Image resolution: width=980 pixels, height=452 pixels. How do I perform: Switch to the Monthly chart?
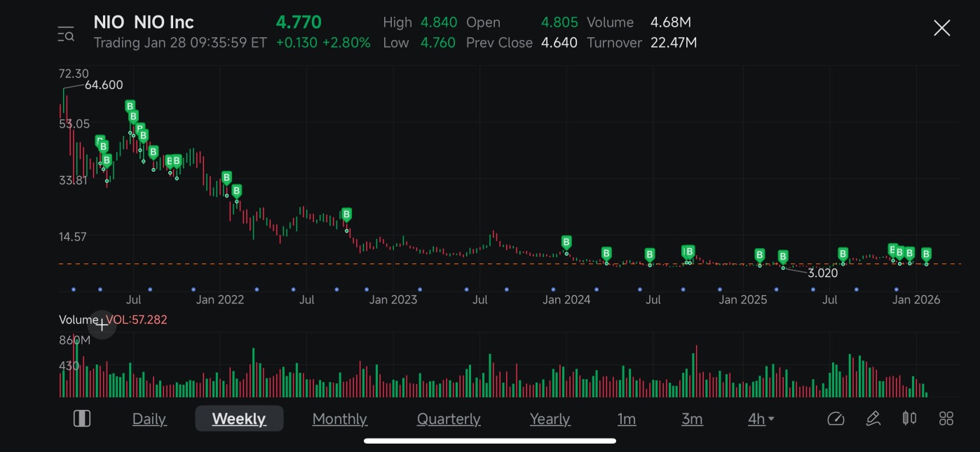tap(340, 419)
